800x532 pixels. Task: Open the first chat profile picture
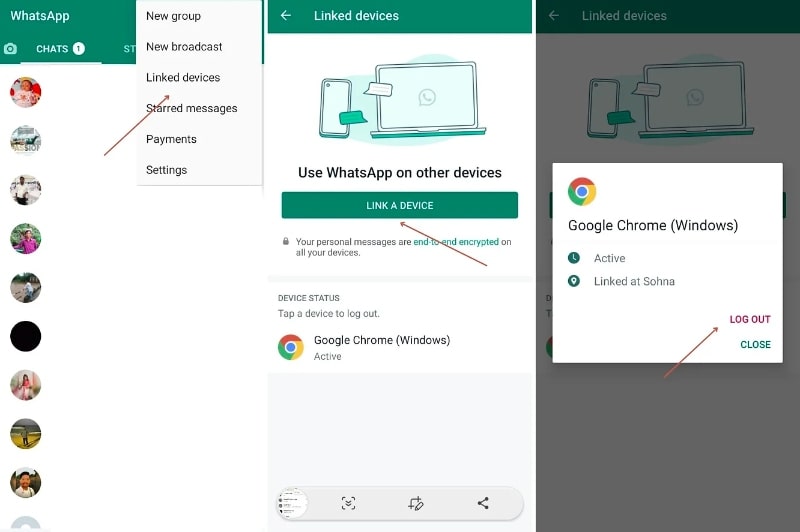click(26, 92)
